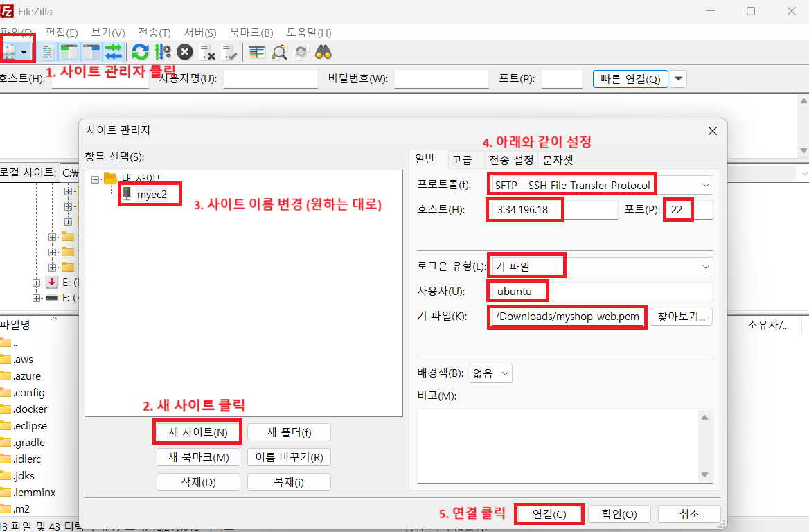Click the 새 폴더(f) button

(289, 432)
